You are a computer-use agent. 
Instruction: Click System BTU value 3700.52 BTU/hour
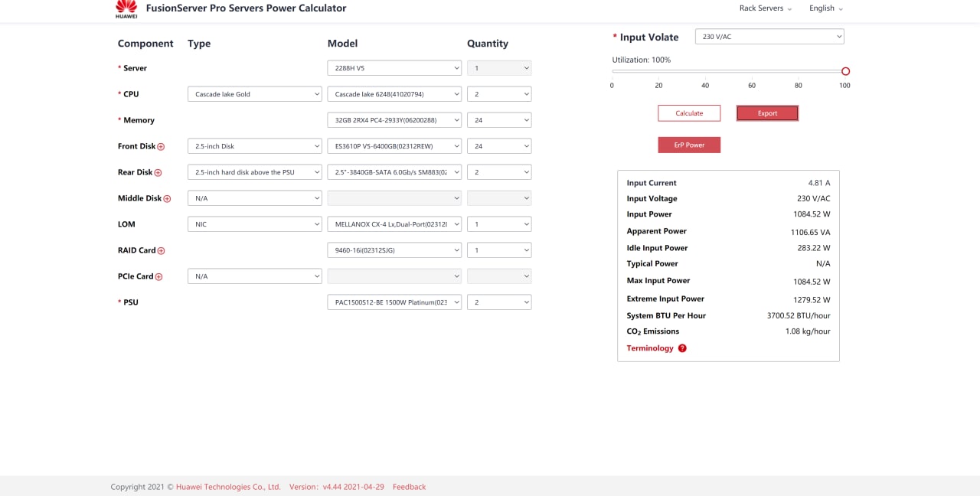coord(799,315)
